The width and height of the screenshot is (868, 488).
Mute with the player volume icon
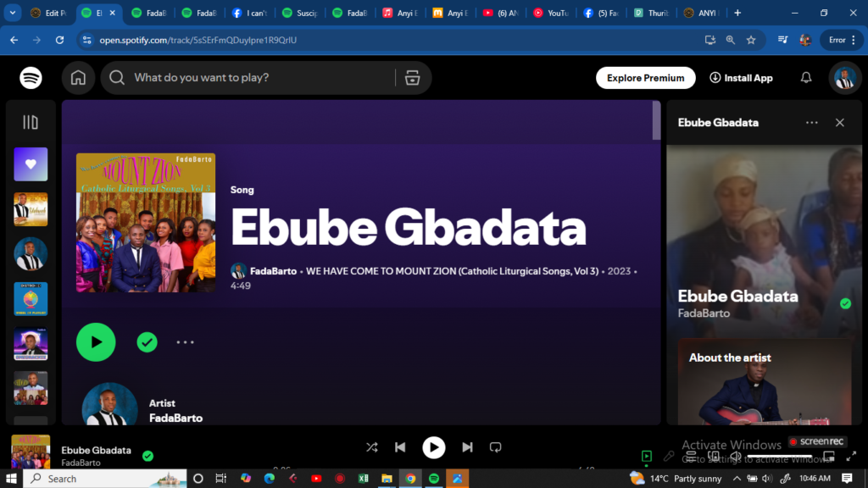[736, 456]
